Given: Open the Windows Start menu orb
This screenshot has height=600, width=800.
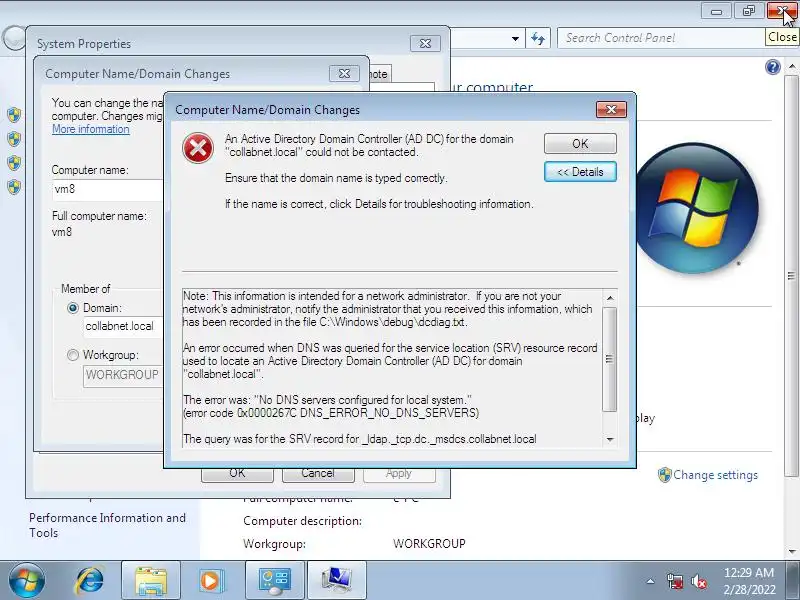Looking at the screenshot, I should pos(26,581).
